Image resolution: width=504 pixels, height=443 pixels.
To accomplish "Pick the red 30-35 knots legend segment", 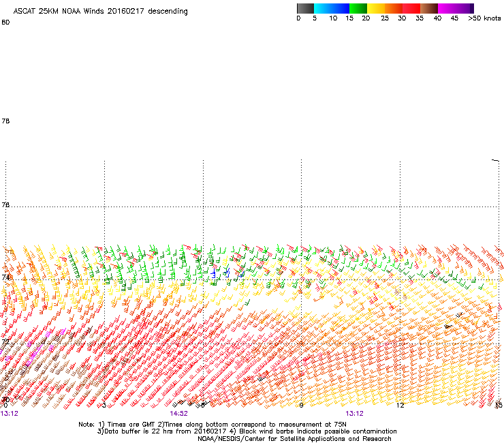I will (x=411, y=8).
